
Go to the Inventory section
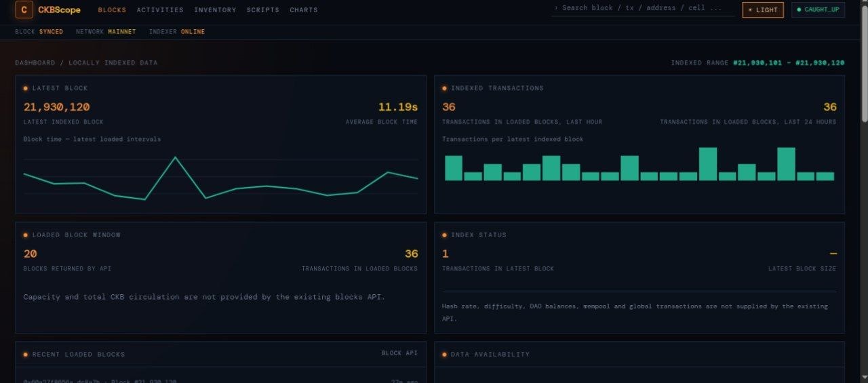[215, 10]
